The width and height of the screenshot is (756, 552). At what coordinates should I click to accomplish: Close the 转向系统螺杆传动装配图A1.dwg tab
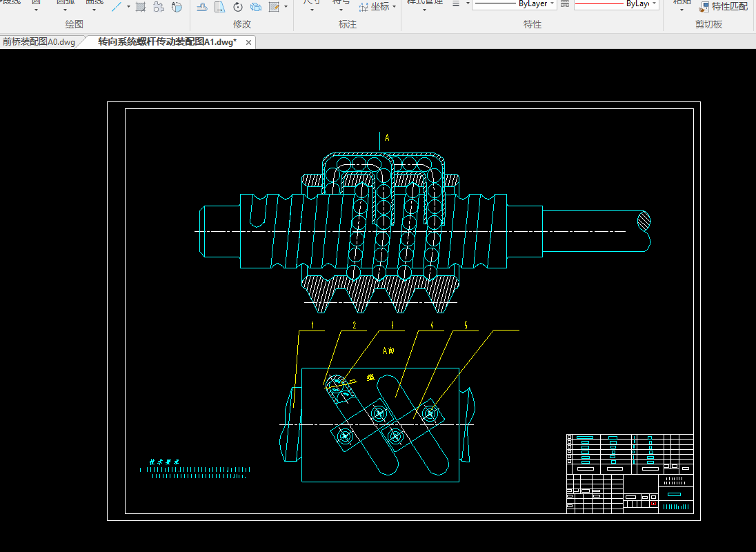(250, 42)
